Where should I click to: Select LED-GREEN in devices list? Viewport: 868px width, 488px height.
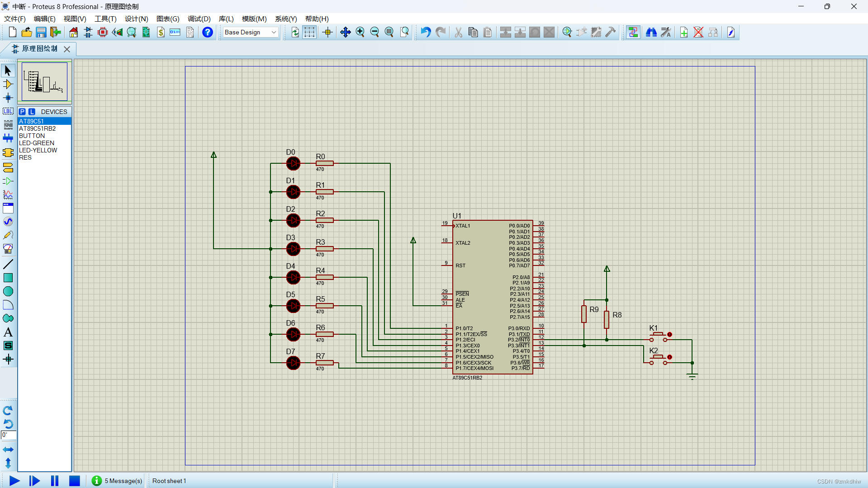pos(44,143)
